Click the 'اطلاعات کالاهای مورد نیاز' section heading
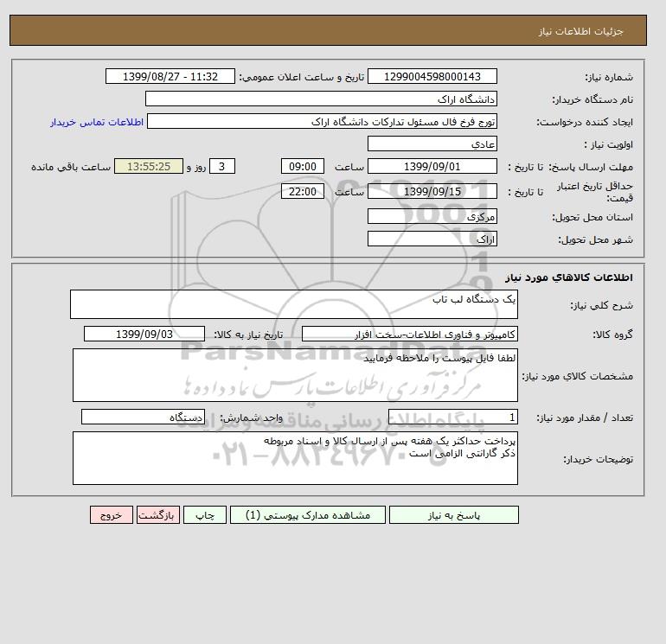The width and height of the screenshot is (666, 644). (x=569, y=277)
